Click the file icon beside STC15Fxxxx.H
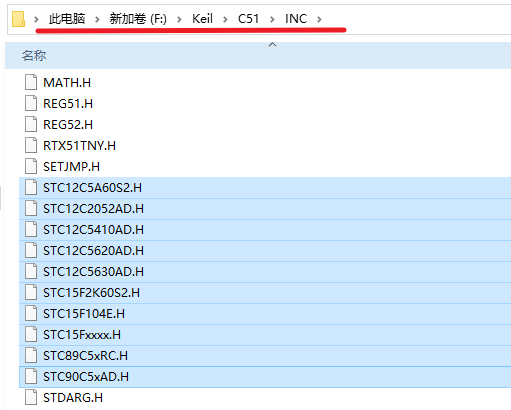 pos(31,334)
